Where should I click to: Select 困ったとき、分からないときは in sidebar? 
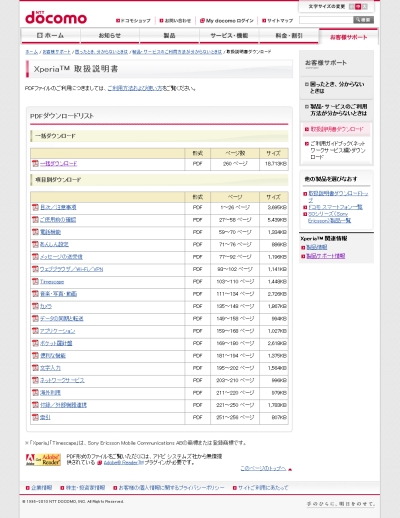[337, 87]
